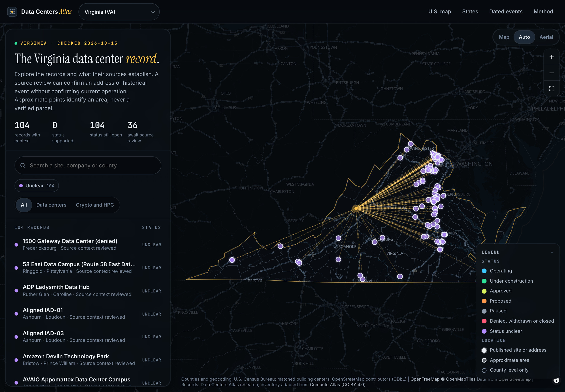Open the U.S. map page
This screenshot has width=565, height=392.
(440, 11)
